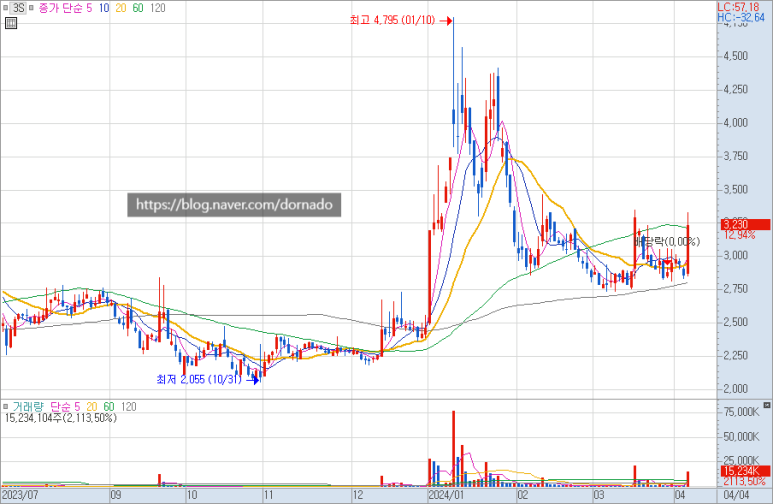
Task: Select the 120-day price moving average label
Action: coord(158,8)
